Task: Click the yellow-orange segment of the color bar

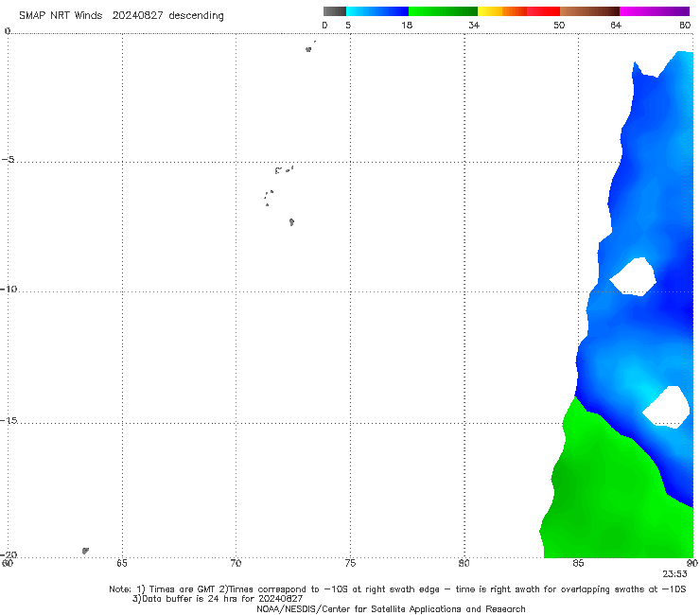Action: point(502,11)
